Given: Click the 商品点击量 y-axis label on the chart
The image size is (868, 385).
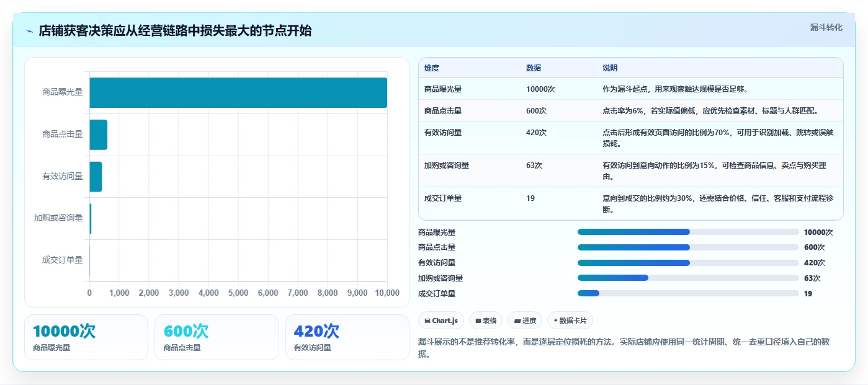Looking at the screenshot, I should pyautogui.click(x=62, y=134).
